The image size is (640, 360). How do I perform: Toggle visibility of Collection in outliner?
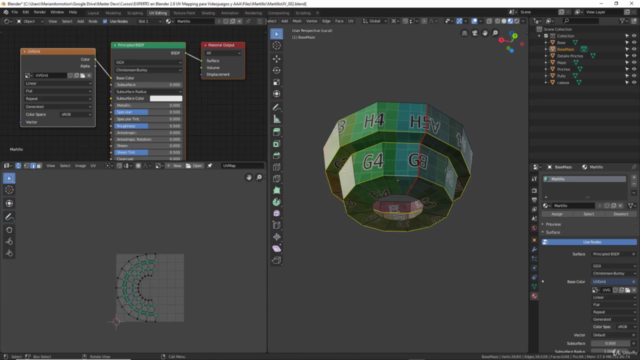click(634, 36)
